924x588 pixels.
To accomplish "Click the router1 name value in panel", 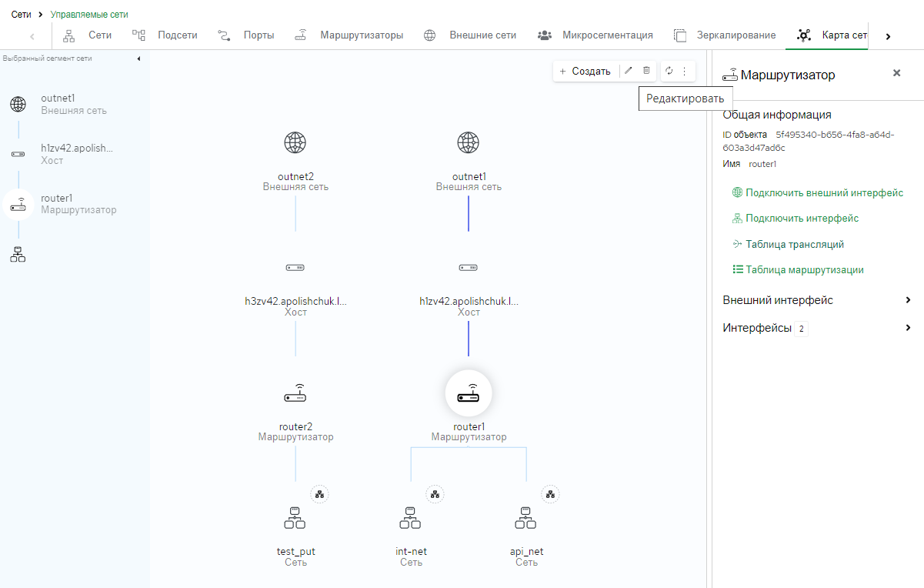I will tap(762, 164).
